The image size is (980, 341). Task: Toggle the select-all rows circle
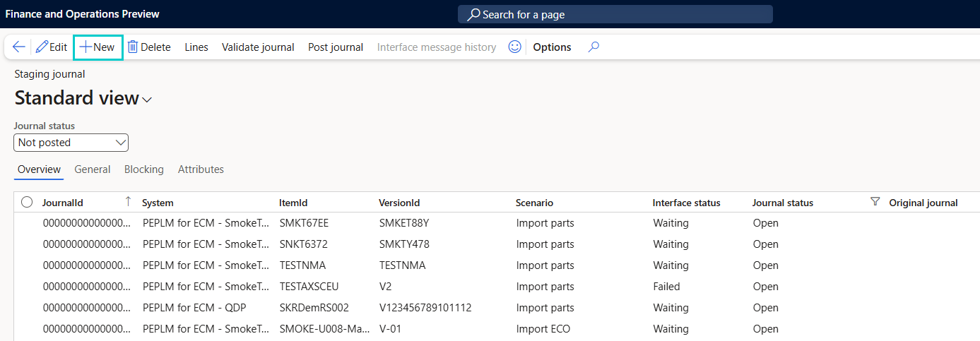point(27,203)
